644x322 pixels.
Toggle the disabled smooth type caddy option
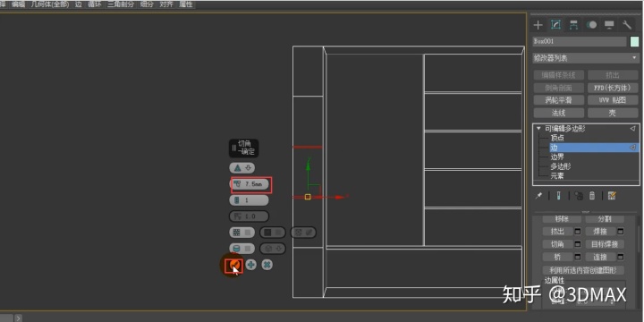272,233
